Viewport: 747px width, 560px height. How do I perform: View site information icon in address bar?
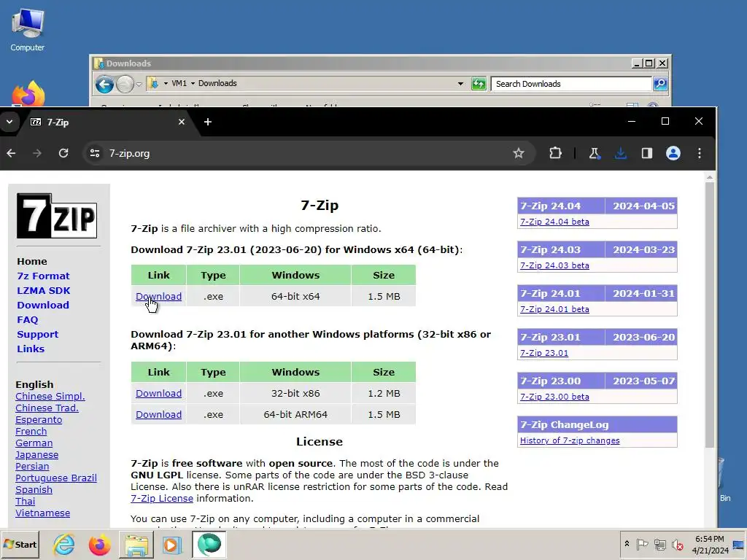[95, 153]
